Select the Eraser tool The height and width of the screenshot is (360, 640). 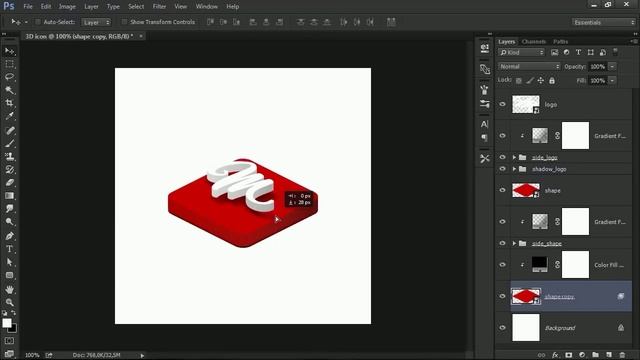click(9, 183)
